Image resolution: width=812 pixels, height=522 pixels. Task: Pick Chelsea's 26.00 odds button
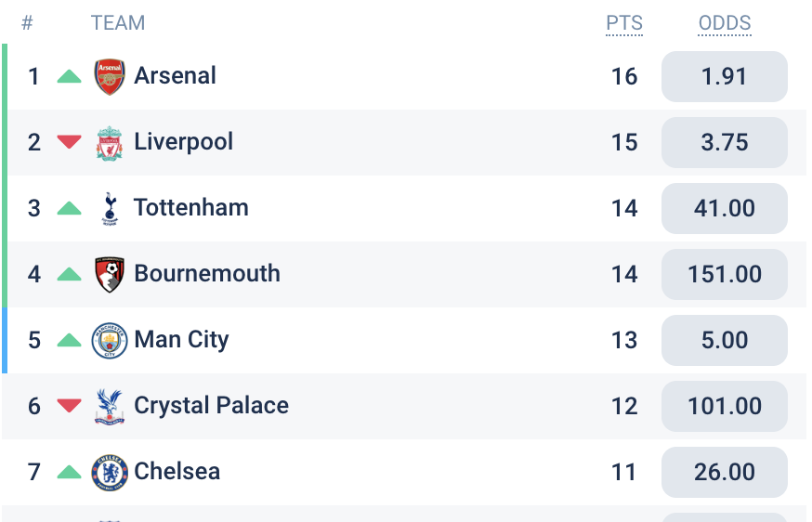click(x=725, y=472)
